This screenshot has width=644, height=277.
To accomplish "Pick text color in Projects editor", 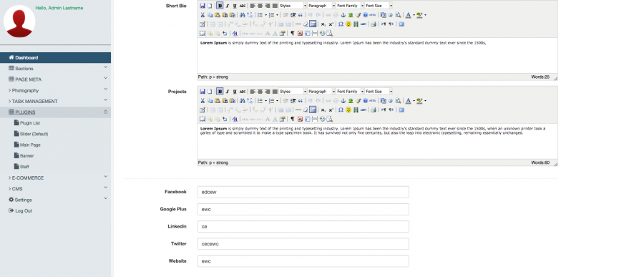I will pos(409,100).
